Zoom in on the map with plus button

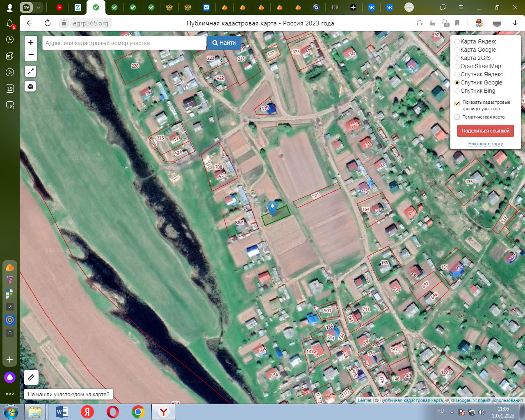[31, 42]
